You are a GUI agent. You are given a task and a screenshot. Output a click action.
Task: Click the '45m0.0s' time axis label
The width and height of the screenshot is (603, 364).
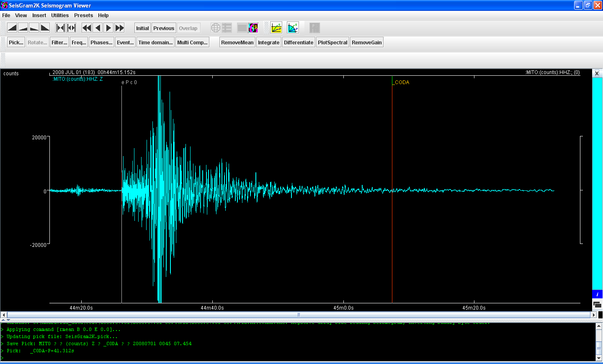click(343, 308)
